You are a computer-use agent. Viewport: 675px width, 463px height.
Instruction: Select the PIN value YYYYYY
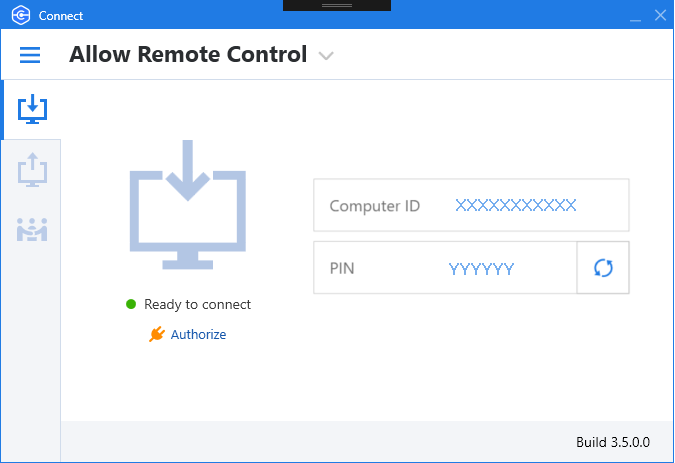pyautogui.click(x=481, y=269)
